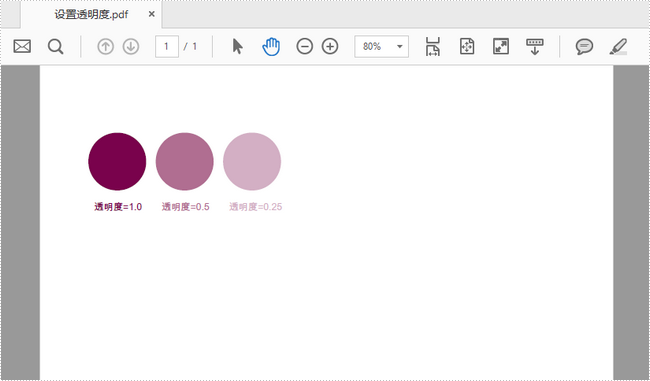Click the fit one full page icon
The height and width of the screenshot is (381, 650).
(x=467, y=46)
